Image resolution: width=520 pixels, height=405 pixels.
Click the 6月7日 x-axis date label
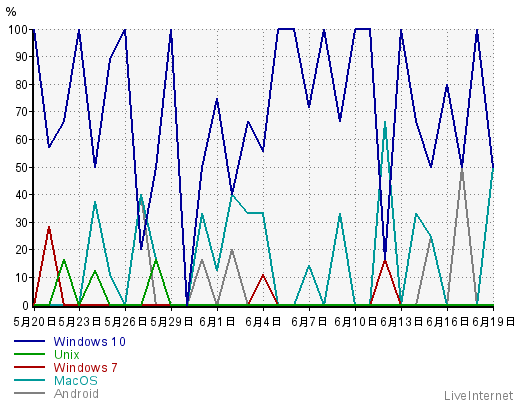pyautogui.click(x=309, y=322)
